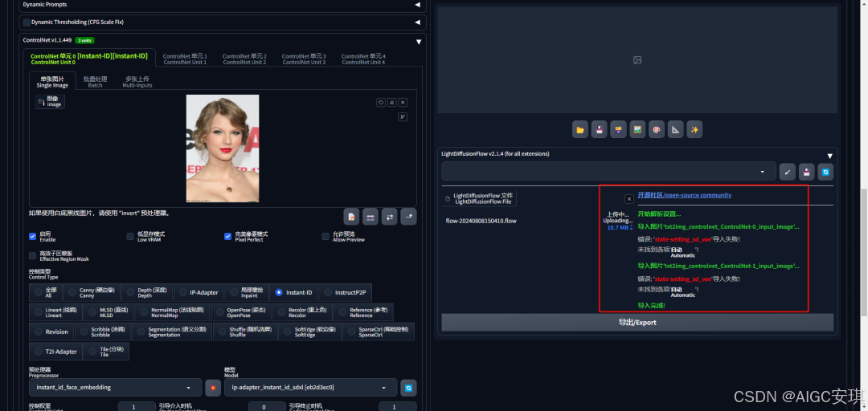The height and width of the screenshot is (411, 868).
Task: Select Reference control type
Action: pos(363,312)
